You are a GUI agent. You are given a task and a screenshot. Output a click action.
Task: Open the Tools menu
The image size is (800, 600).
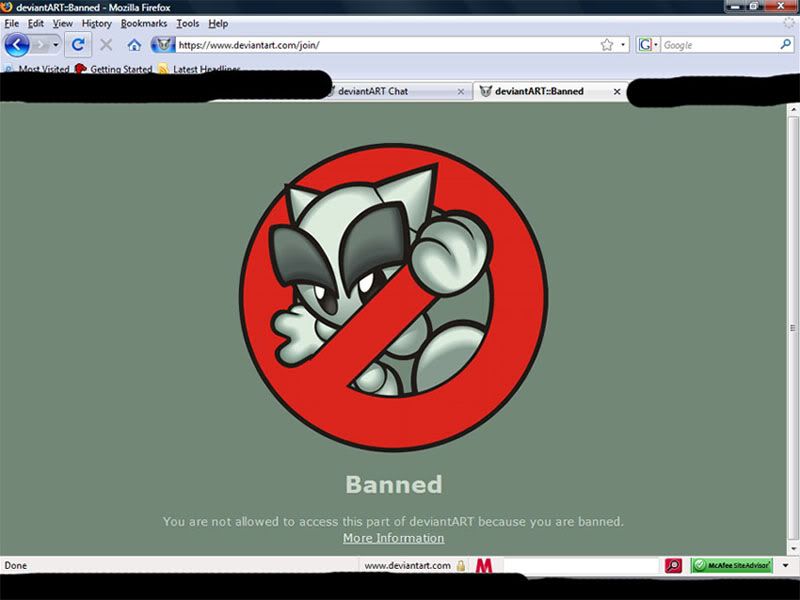(x=188, y=23)
